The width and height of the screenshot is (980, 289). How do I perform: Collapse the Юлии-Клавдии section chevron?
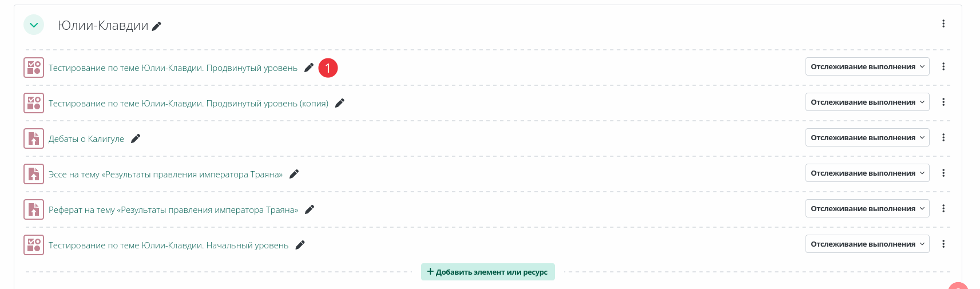34,25
